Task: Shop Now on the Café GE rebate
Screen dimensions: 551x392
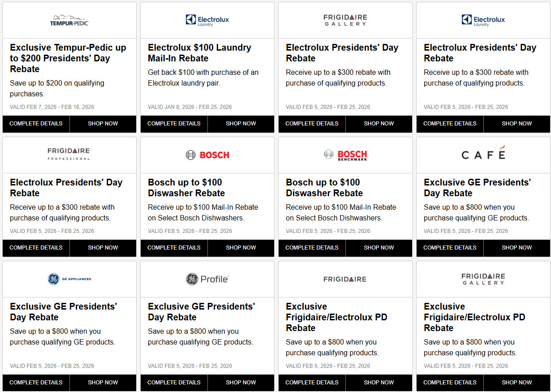Action: tap(517, 248)
